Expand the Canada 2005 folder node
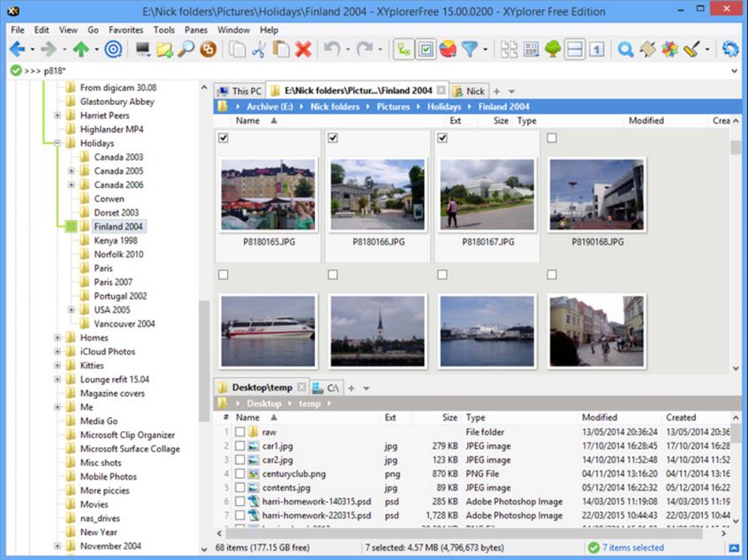 [72, 171]
